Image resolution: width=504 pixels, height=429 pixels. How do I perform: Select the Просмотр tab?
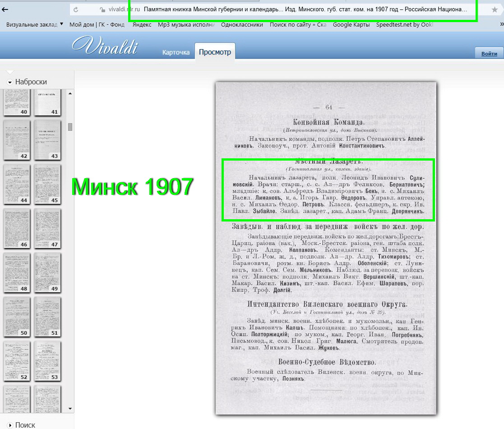(x=215, y=52)
